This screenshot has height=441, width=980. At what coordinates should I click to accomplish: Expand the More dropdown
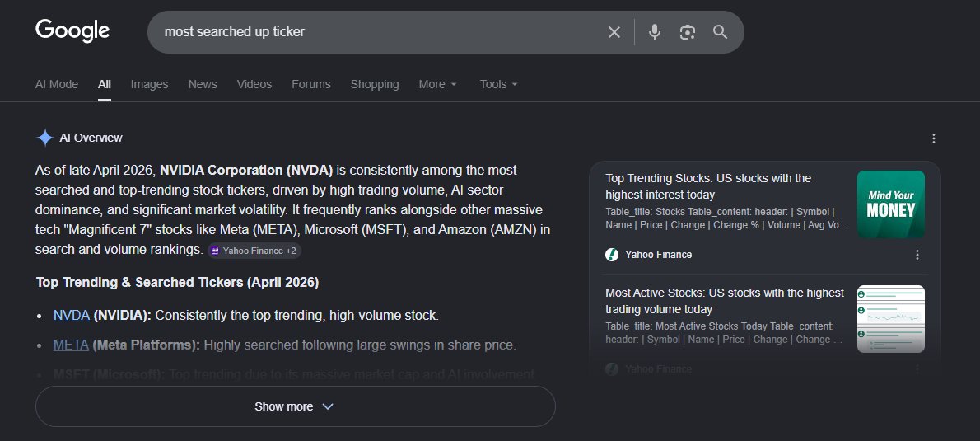click(x=437, y=84)
